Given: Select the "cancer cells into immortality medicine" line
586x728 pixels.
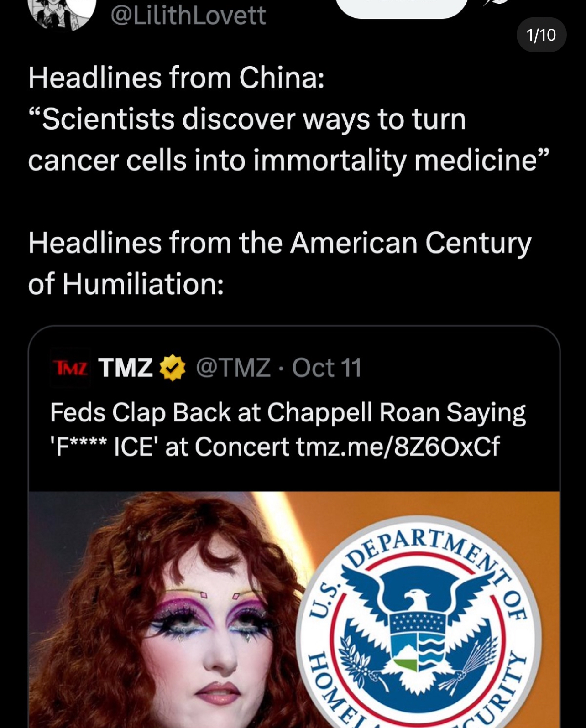Looking at the screenshot, I should pos(288,161).
